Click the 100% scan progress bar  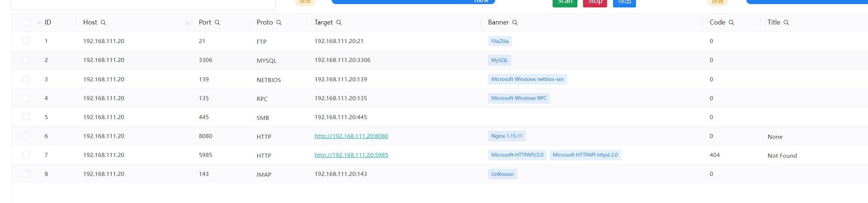coord(413,1)
